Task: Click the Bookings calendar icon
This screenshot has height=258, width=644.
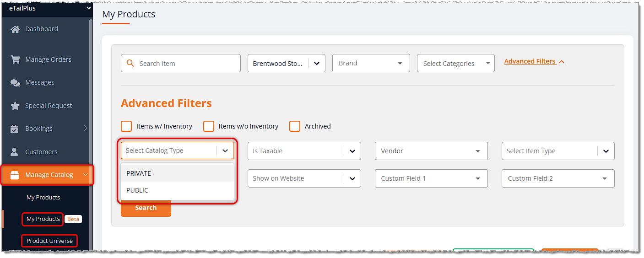Action: [x=15, y=129]
